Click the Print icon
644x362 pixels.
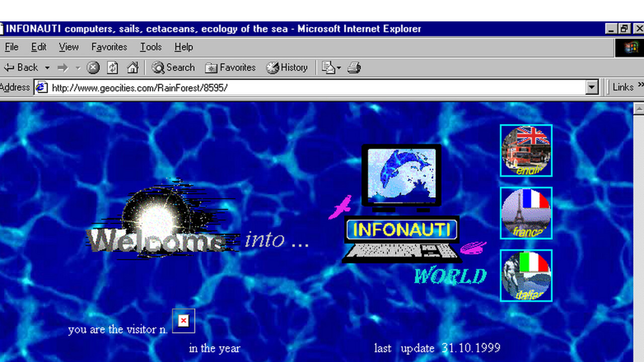coord(354,67)
